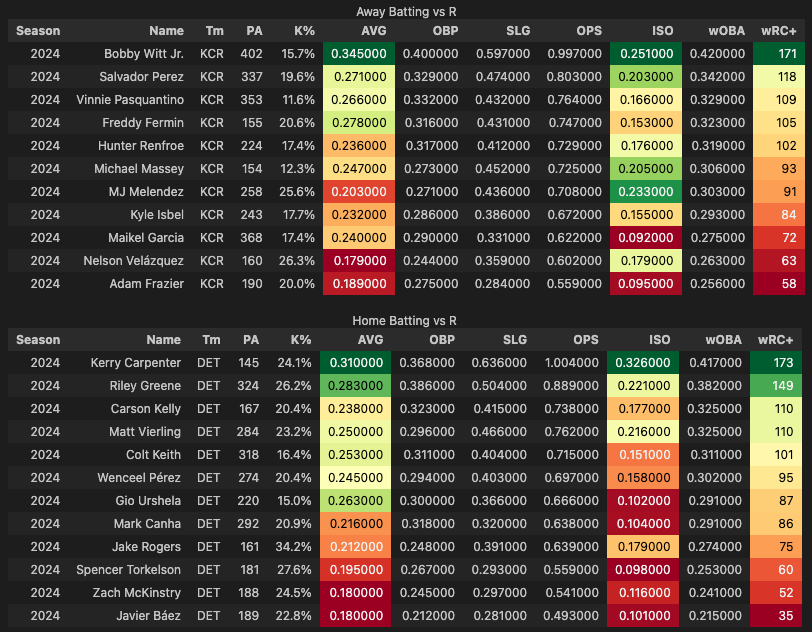Select MJ Melendez name cell
Image resolution: width=812 pixels, height=632 pixels.
tap(146, 192)
